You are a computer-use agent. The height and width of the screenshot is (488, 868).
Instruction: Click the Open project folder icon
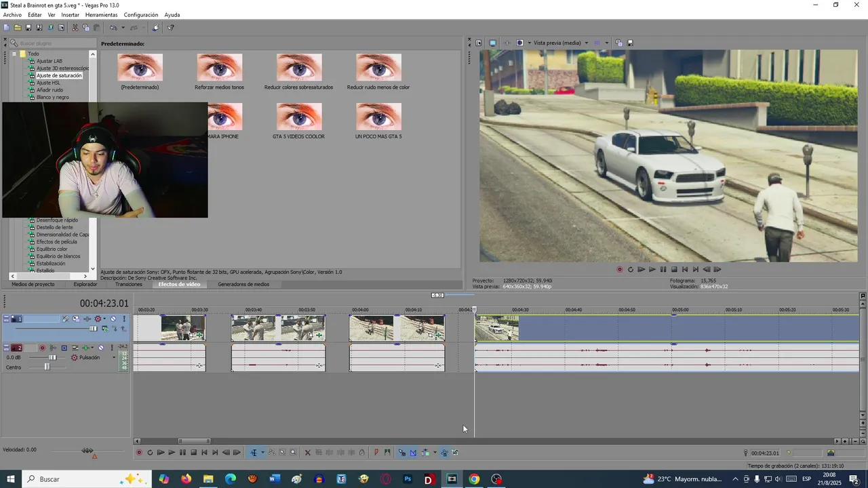coord(17,28)
